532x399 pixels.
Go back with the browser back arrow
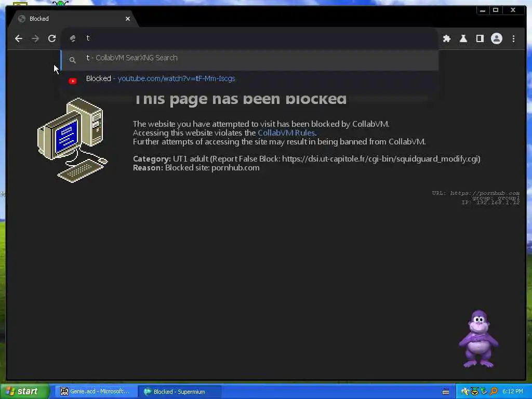pos(19,38)
